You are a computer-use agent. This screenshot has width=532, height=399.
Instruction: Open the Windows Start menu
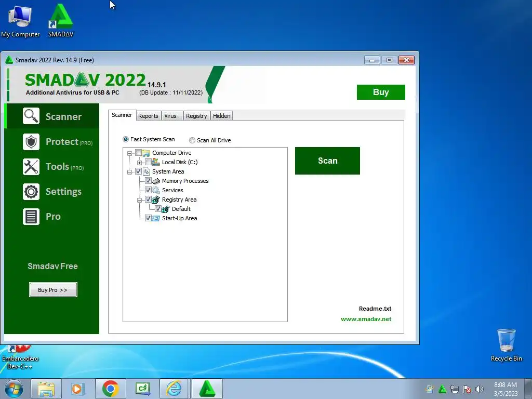click(14, 389)
